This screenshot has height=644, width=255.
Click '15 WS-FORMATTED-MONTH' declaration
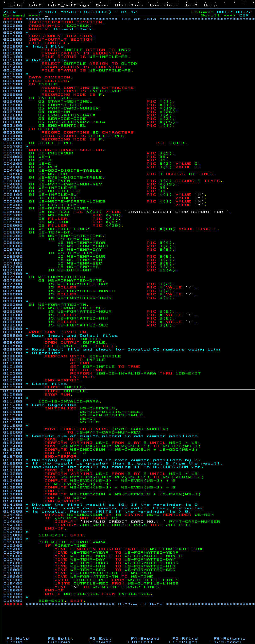112,291
